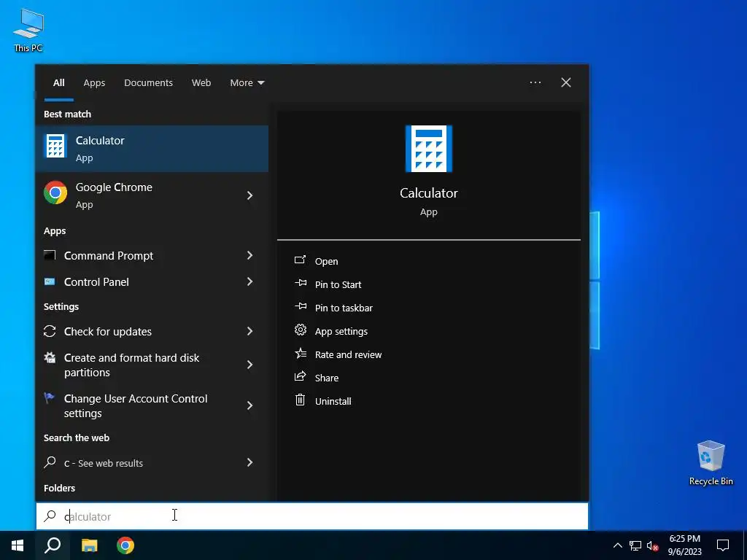This screenshot has height=560, width=747.
Task: Click 'Create and format hard disk partitions' text
Action: coord(131,365)
